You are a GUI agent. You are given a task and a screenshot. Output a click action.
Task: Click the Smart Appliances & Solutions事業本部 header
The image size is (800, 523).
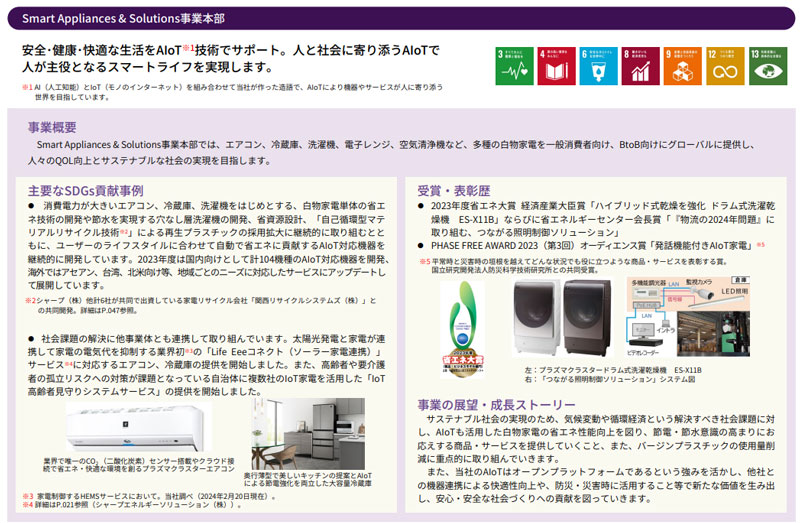pos(123,19)
